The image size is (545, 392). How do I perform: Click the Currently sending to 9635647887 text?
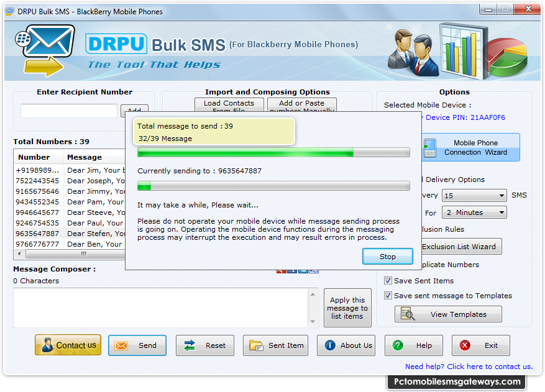click(x=199, y=171)
